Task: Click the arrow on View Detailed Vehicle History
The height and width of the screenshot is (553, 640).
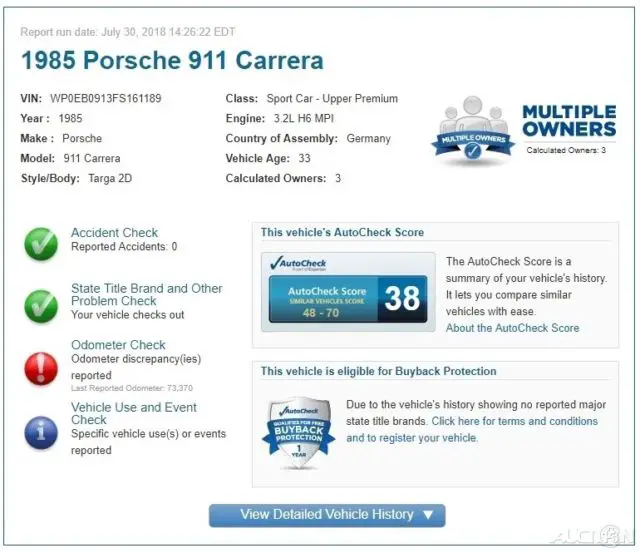Action: tap(427, 515)
